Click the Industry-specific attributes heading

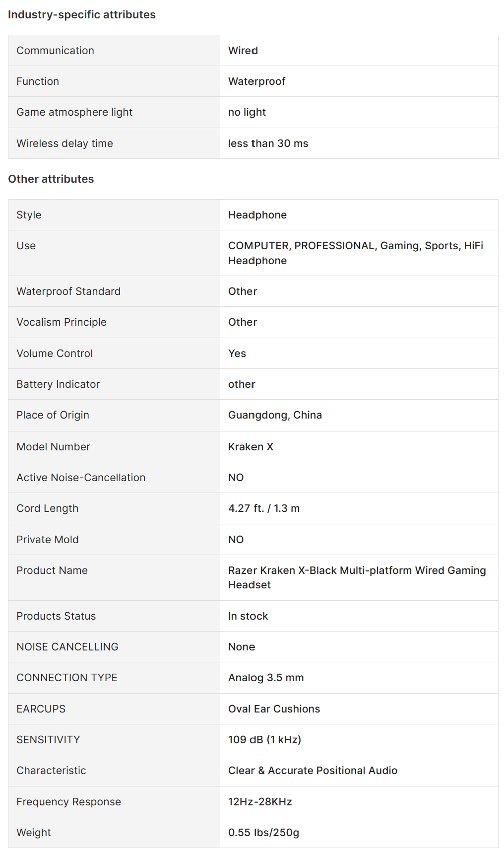[x=82, y=15]
